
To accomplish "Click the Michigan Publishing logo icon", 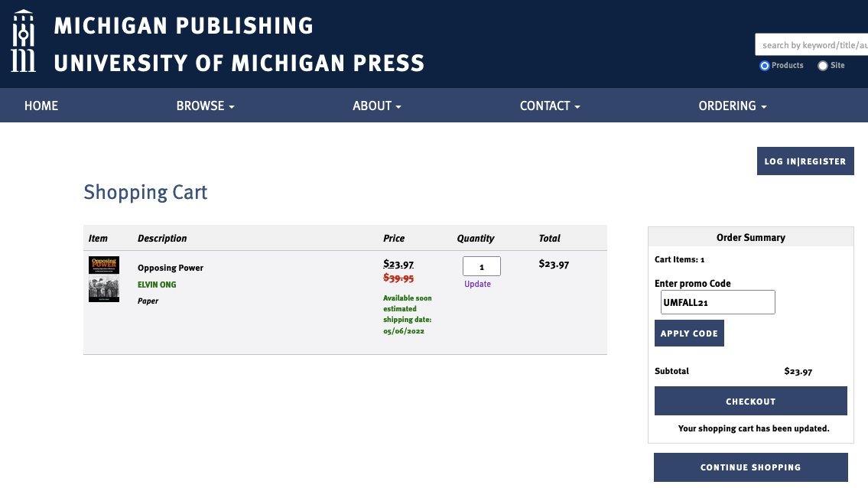I will point(23,41).
